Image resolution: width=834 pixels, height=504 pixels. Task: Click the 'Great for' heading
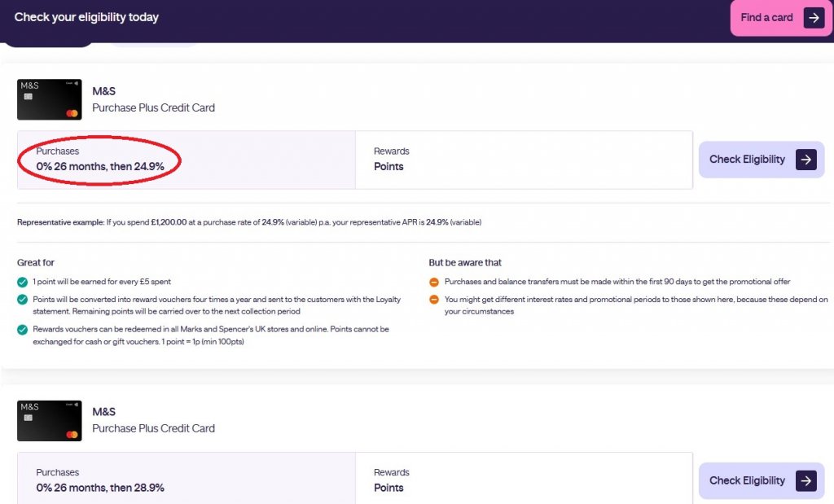click(36, 263)
